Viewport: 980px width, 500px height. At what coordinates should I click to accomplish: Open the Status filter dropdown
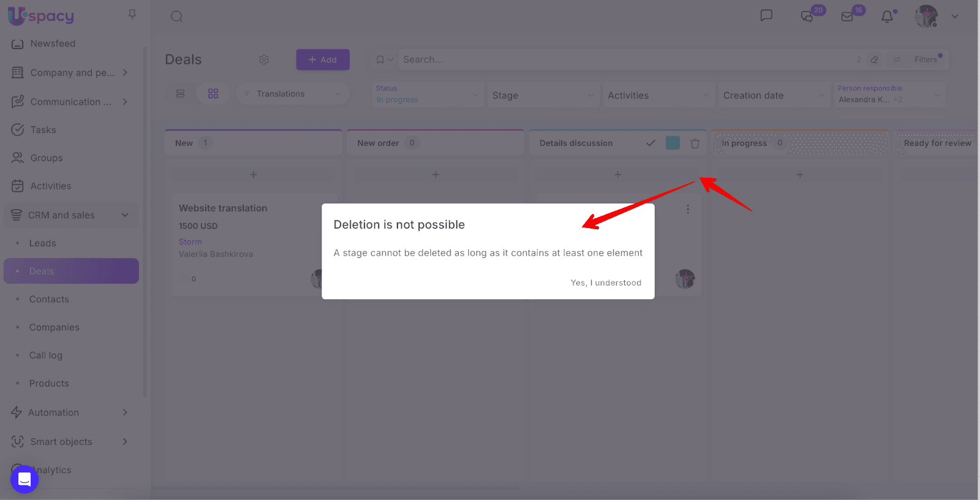point(428,94)
